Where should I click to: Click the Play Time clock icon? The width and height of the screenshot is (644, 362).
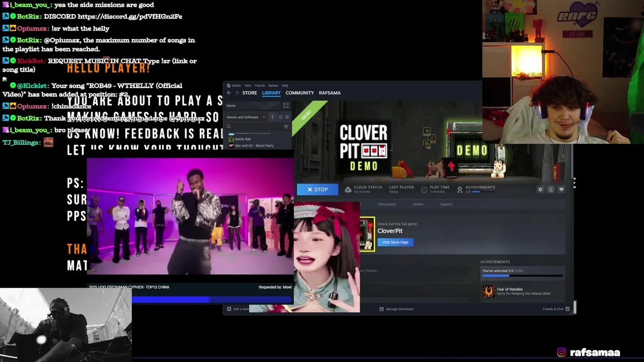(x=424, y=190)
